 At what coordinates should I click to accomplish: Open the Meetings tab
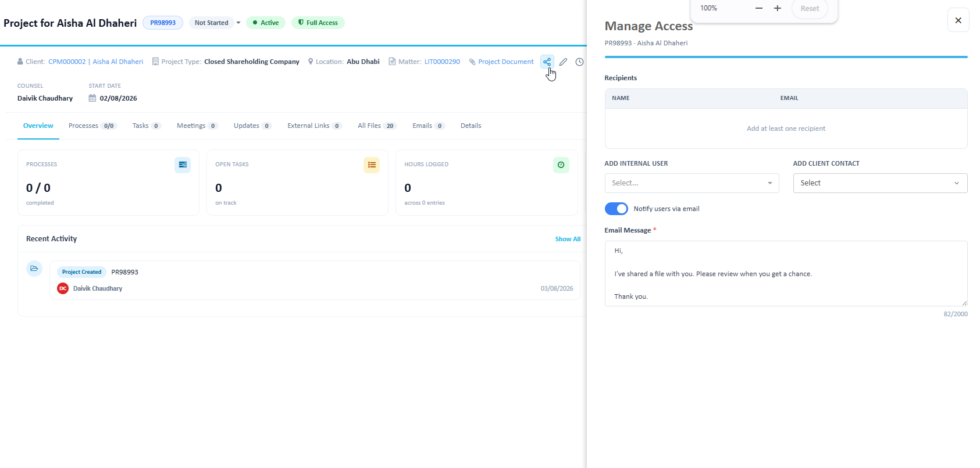(x=197, y=126)
